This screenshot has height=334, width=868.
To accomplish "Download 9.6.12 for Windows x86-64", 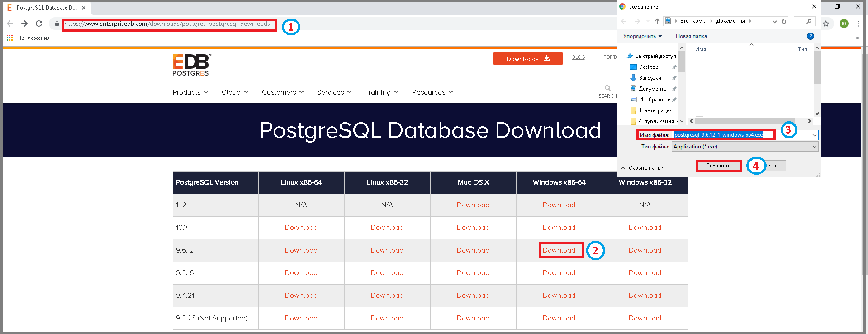I will (559, 250).
